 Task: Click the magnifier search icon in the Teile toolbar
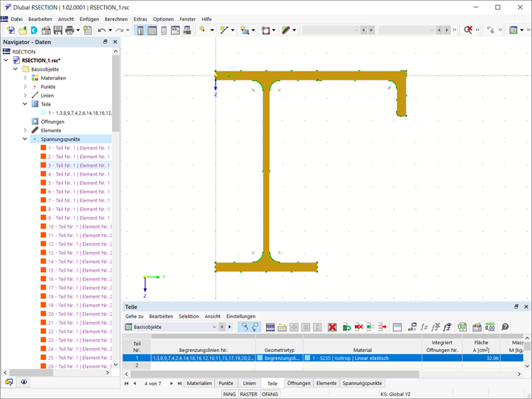(x=505, y=327)
